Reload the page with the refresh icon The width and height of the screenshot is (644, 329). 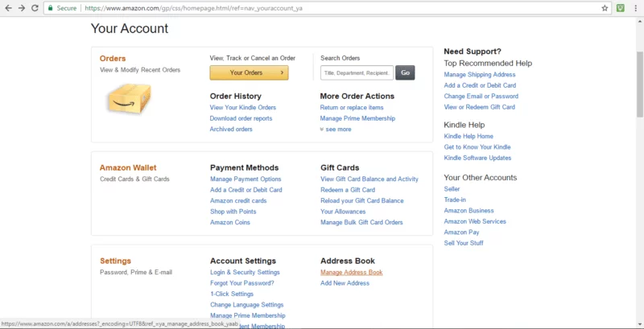35,8
